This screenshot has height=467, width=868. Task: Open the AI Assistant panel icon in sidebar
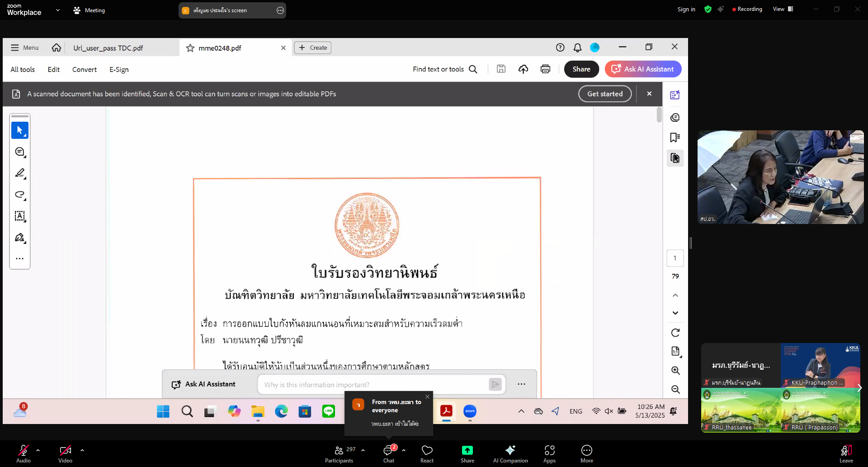[675, 95]
